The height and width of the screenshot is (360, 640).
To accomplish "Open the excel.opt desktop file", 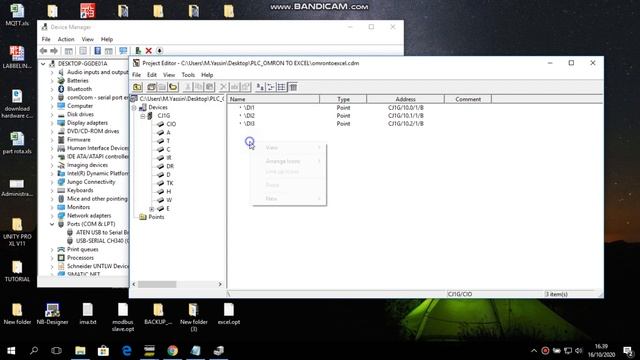I will (229, 314).
